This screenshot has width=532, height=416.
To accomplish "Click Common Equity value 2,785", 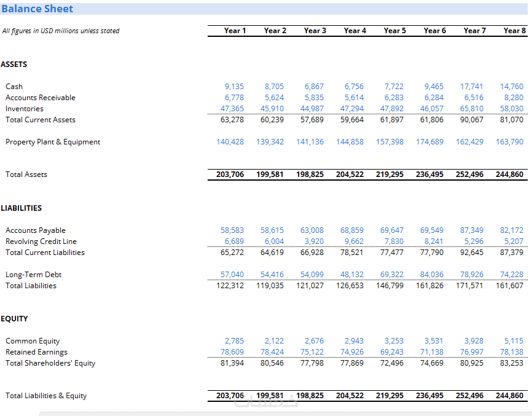I will pos(234,341).
